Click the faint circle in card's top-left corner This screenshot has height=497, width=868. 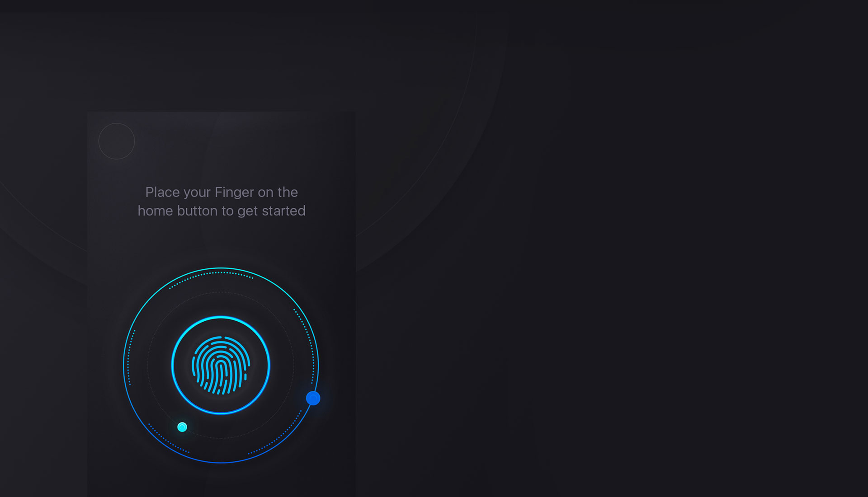point(117,141)
